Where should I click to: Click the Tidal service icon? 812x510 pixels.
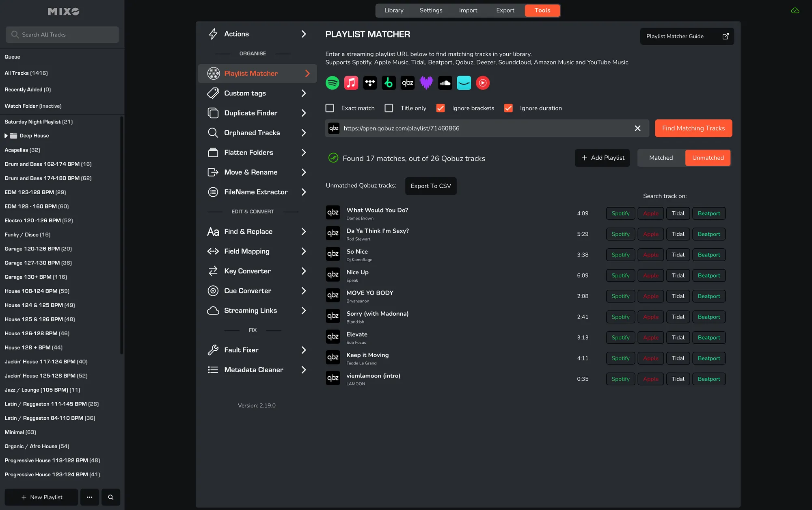pos(370,83)
